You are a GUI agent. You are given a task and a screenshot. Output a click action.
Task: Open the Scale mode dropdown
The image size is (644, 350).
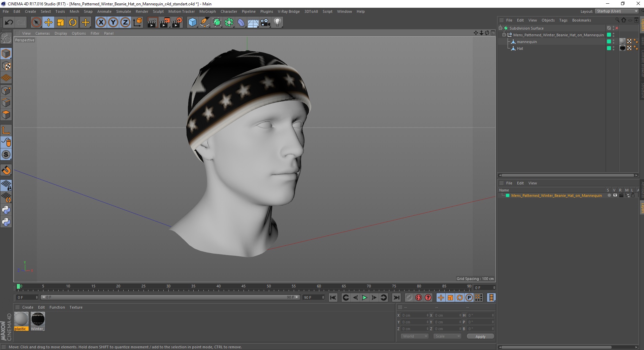(447, 336)
